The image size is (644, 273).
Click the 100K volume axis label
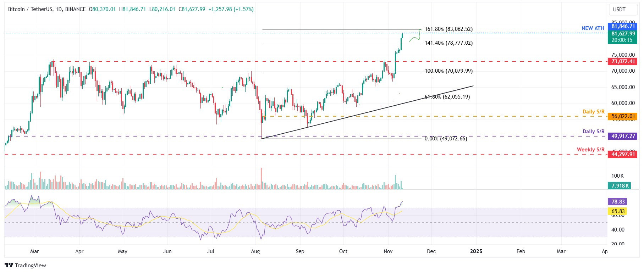(617, 176)
